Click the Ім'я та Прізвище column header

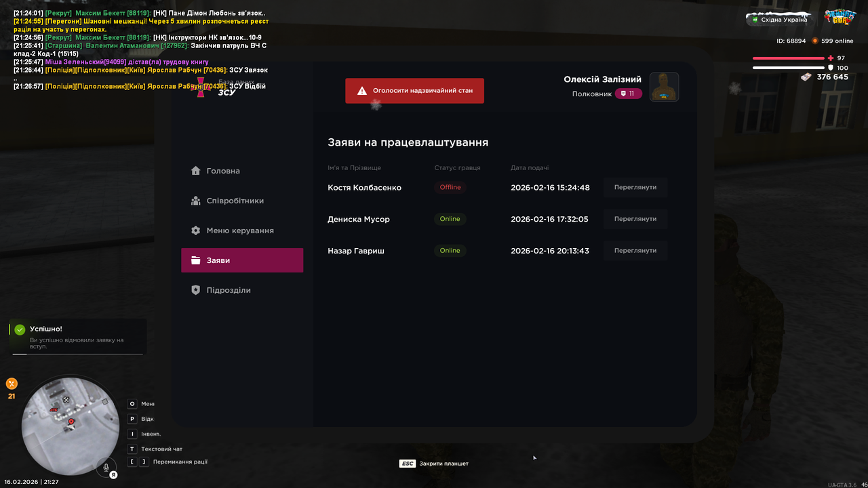pos(354,167)
